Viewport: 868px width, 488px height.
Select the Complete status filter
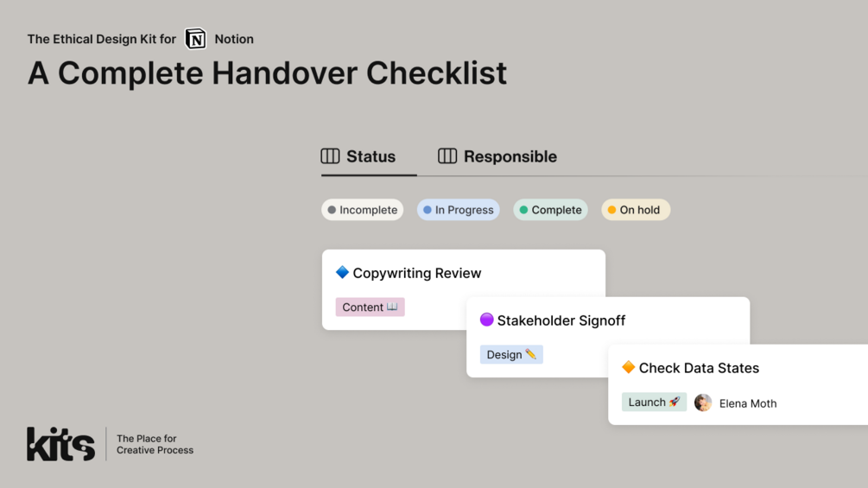coord(550,210)
